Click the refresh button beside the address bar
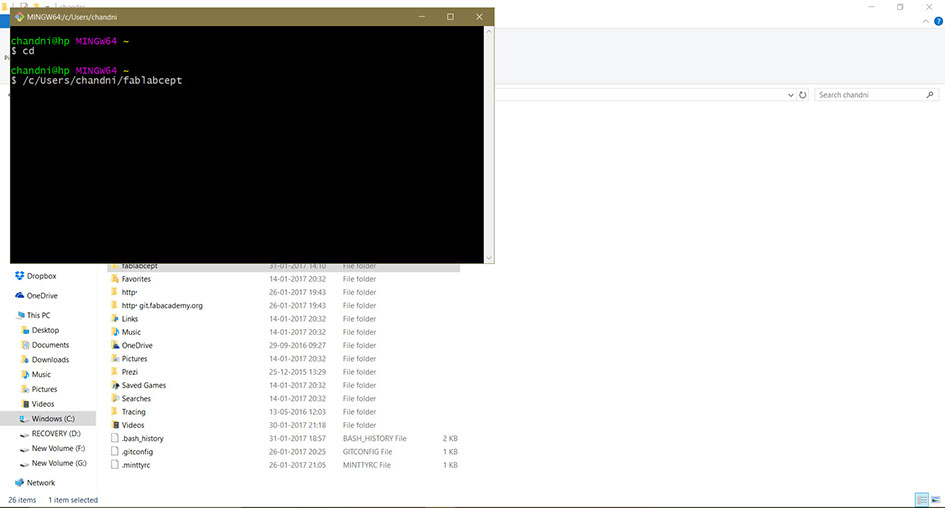This screenshot has height=508, width=945. (x=803, y=95)
